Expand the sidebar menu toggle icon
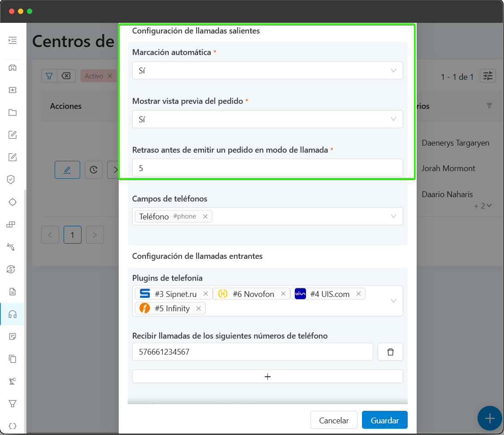Screen dimensions: 504x435 coord(13,40)
